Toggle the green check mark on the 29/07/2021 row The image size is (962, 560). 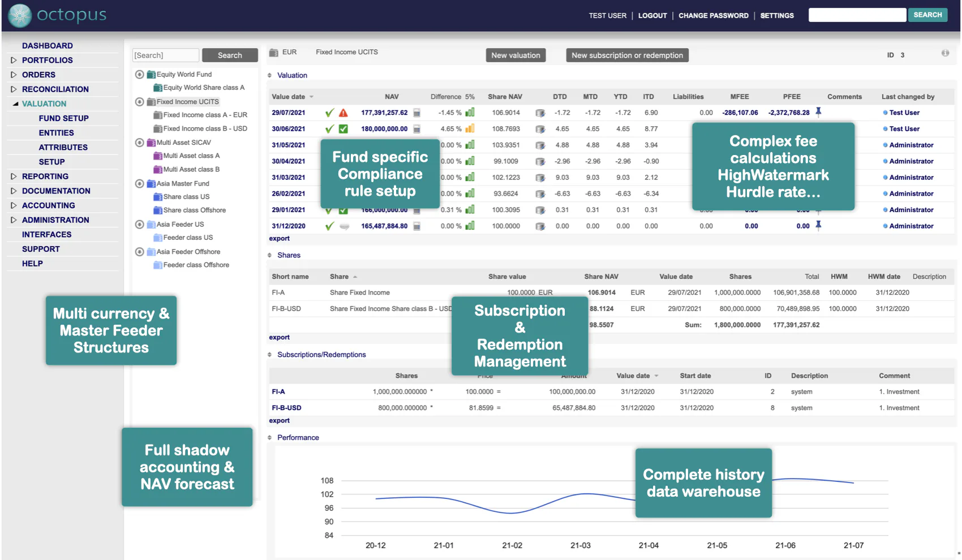click(x=330, y=113)
